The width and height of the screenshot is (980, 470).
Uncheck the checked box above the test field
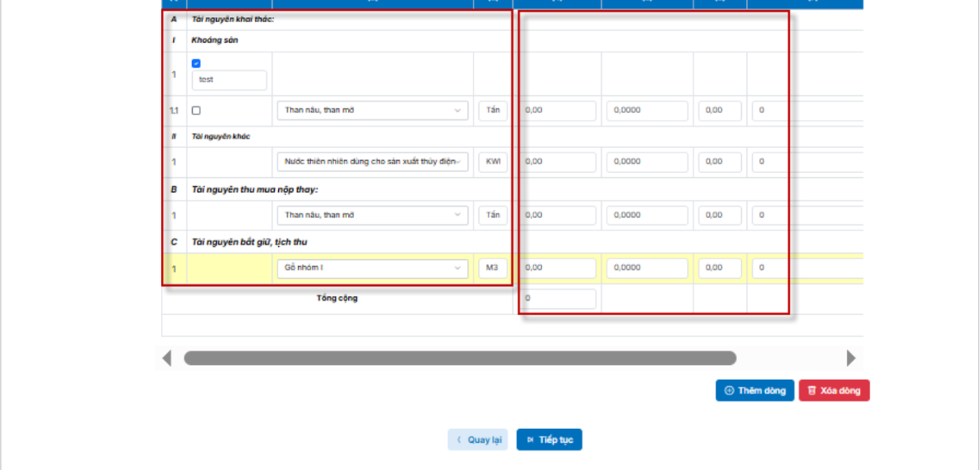point(196,63)
